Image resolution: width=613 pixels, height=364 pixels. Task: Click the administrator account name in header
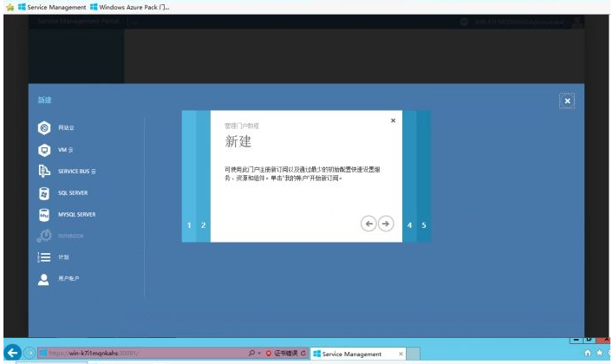(519, 23)
